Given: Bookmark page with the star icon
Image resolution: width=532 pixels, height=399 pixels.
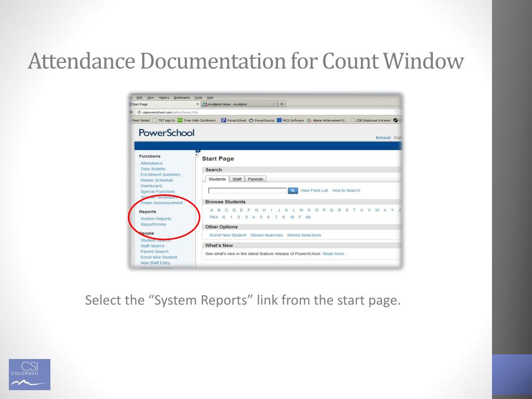Looking at the screenshot, I should click(397, 112).
